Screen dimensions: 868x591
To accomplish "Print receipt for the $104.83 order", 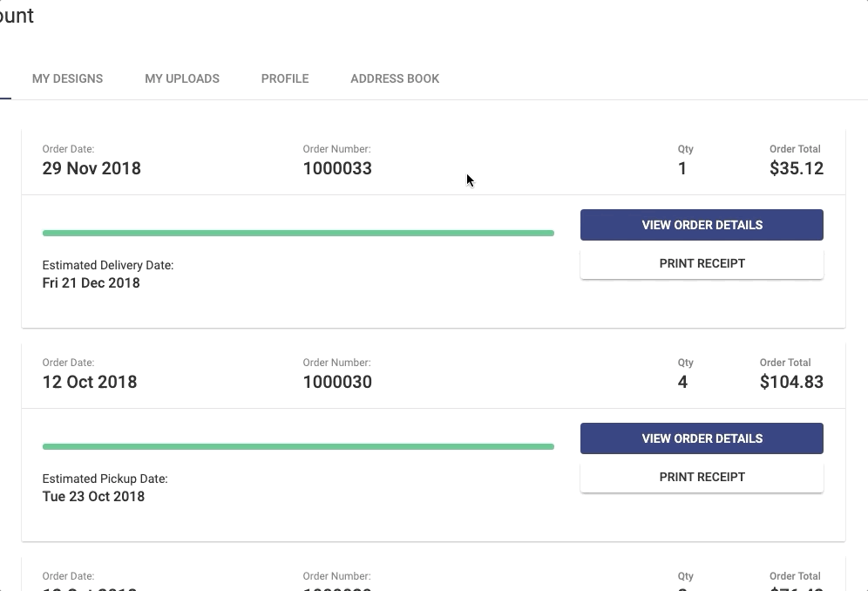I will (702, 477).
